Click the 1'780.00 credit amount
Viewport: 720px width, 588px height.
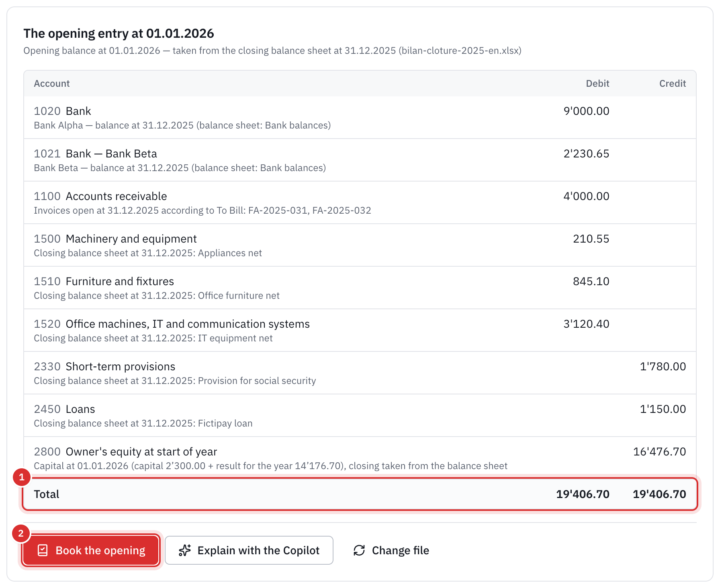[x=663, y=366]
